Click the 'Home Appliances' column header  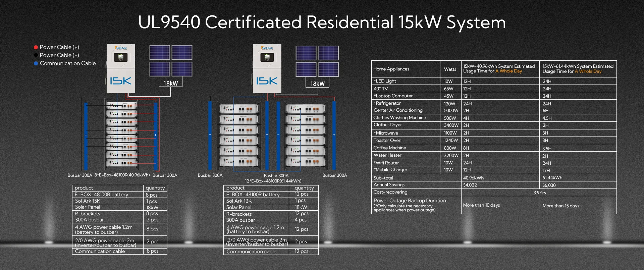coord(391,69)
